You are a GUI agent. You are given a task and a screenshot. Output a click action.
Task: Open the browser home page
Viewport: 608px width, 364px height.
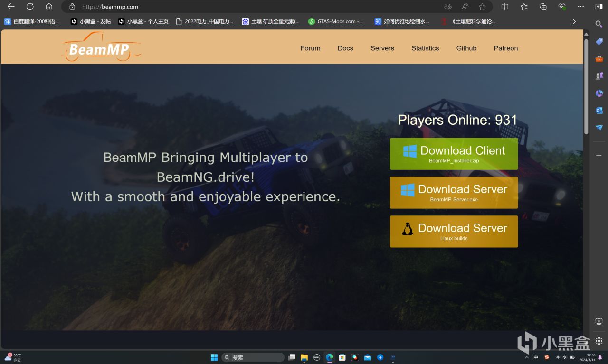point(49,7)
